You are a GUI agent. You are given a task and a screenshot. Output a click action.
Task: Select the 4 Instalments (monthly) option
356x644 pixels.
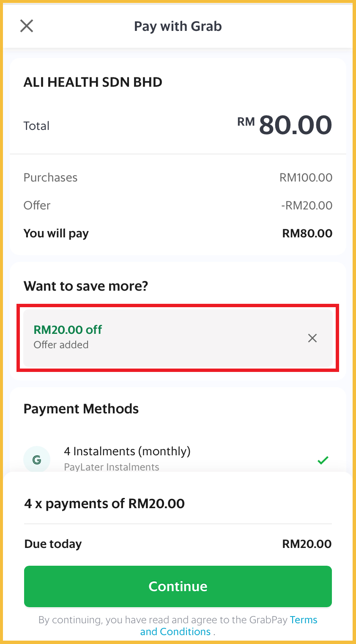pyautogui.click(x=127, y=451)
